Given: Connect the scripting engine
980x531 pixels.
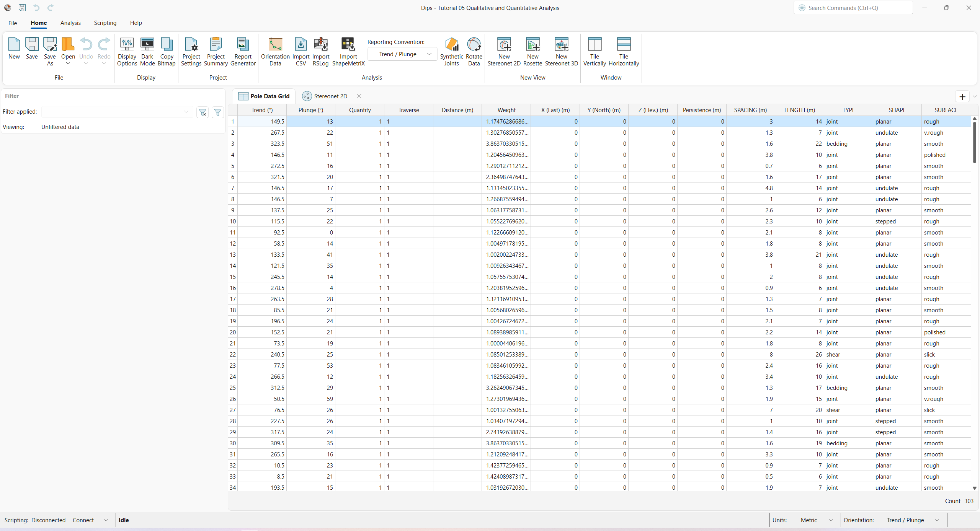Looking at the screenshot, I should pyautogui.click(x=83, y=520).
